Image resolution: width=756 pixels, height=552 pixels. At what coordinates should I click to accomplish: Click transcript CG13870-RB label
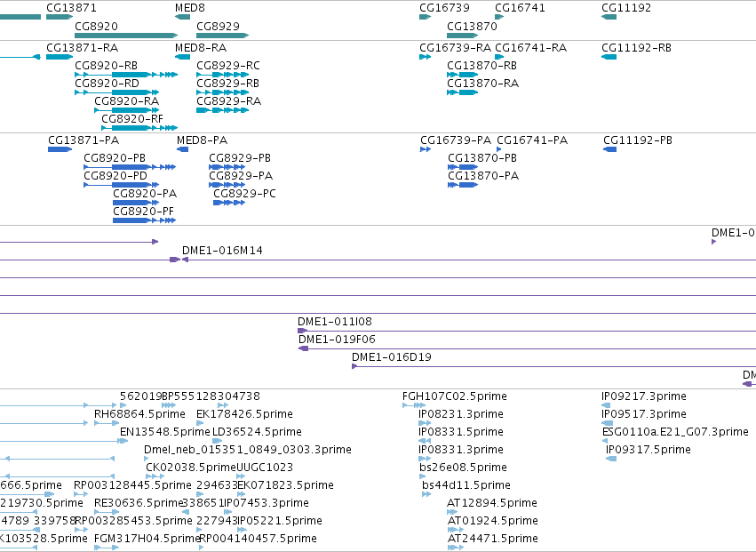[481, 65]
